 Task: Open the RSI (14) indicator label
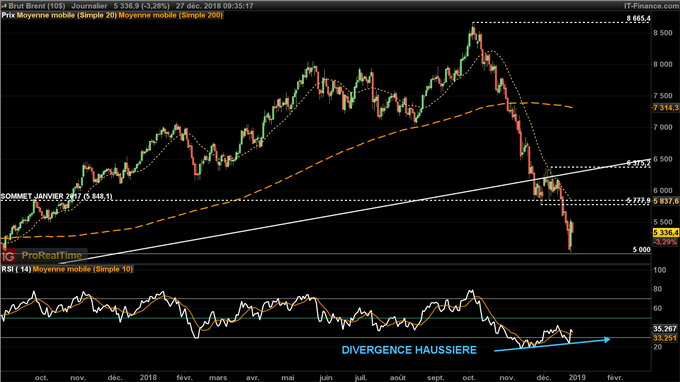16,269
